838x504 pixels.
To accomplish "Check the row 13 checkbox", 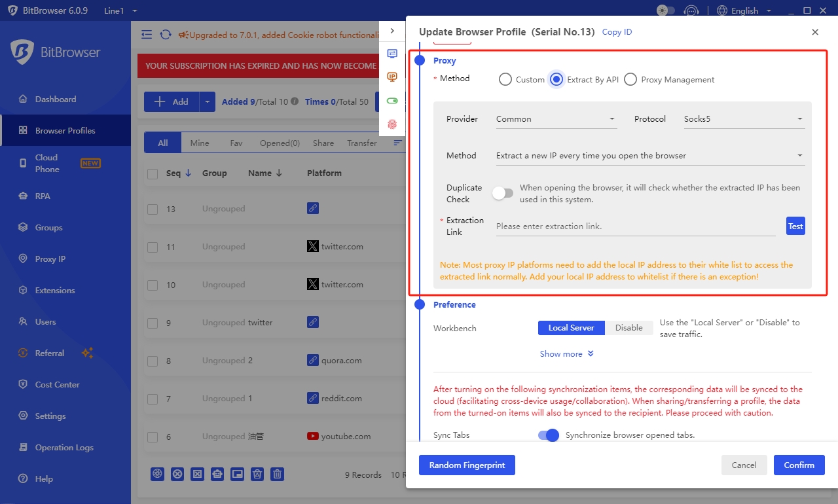I will pos(153,209).
